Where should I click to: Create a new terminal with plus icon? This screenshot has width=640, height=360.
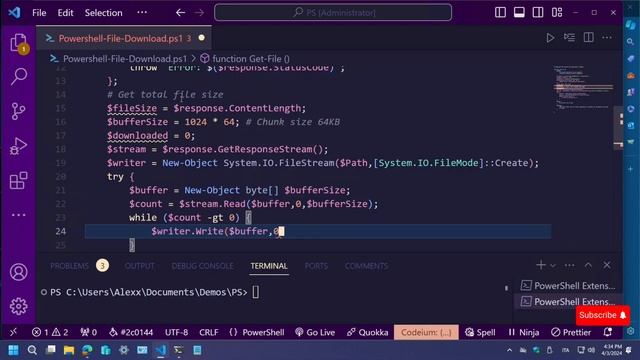click(541, 265)
